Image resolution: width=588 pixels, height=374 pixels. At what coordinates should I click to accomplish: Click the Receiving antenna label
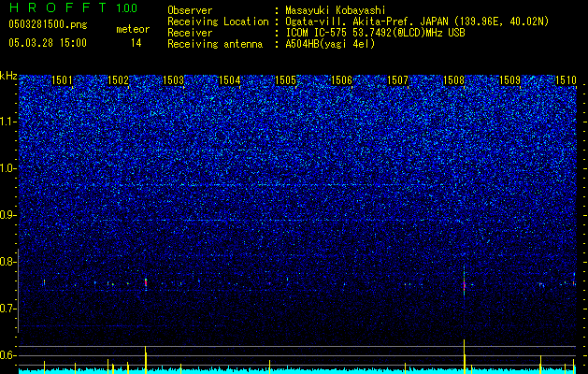coord(215,44)
